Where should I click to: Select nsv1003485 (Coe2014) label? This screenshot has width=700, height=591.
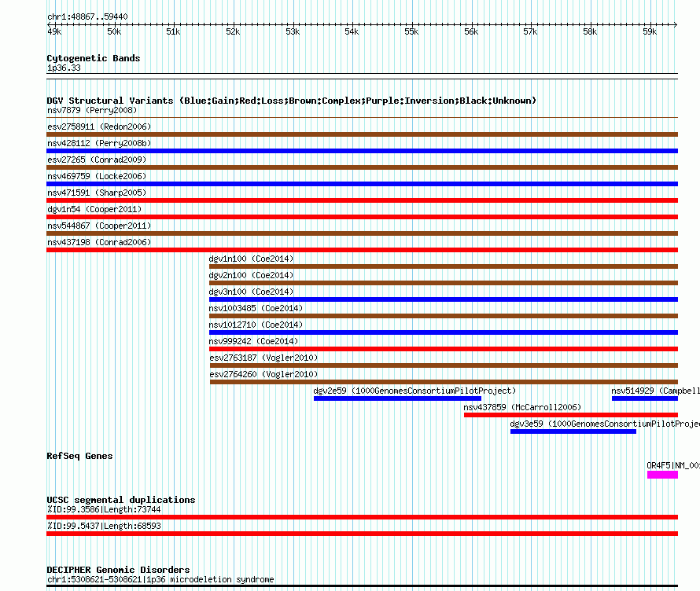[x=256, y=308]
